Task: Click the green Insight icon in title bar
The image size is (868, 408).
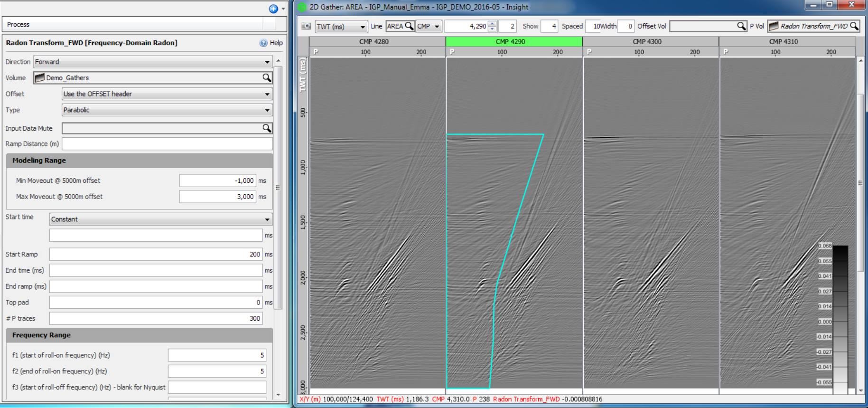Action: point(302,7)
